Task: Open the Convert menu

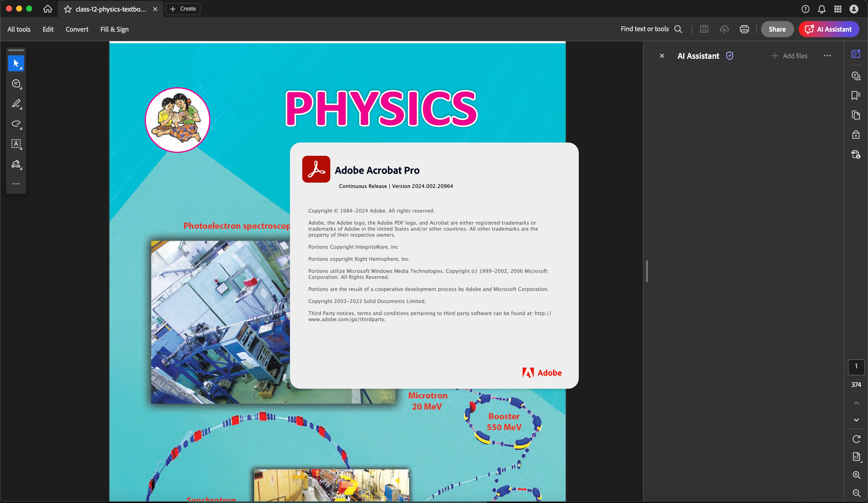Action: click(x=77, y=29)
